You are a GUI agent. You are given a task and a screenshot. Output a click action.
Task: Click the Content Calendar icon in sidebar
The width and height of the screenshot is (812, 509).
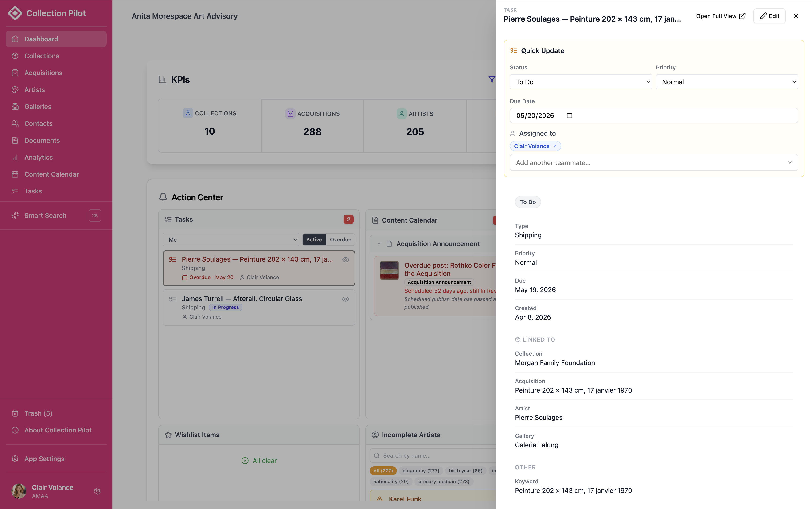pyautogui.click(x=15, y=174)
